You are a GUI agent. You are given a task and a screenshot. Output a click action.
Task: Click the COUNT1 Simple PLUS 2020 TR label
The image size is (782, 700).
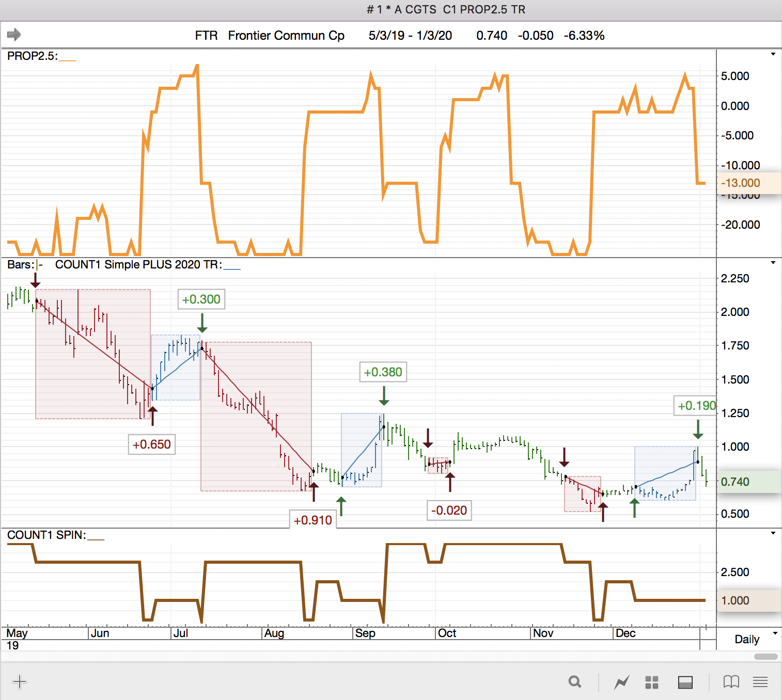138,264
